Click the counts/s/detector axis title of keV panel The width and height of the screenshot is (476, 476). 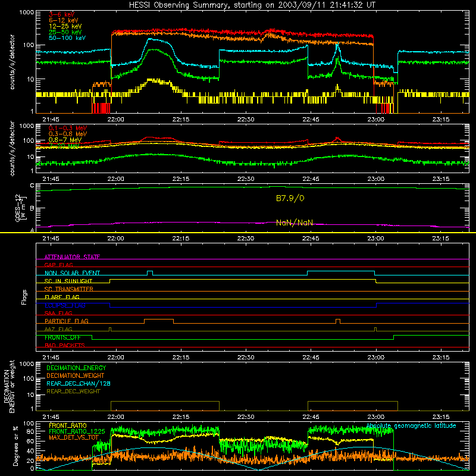pos(12,62)
